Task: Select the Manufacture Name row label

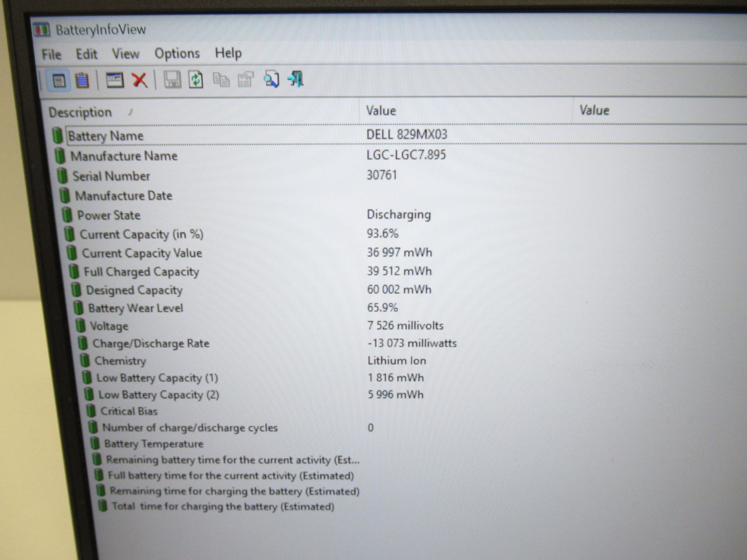Action: coord(124,156)
